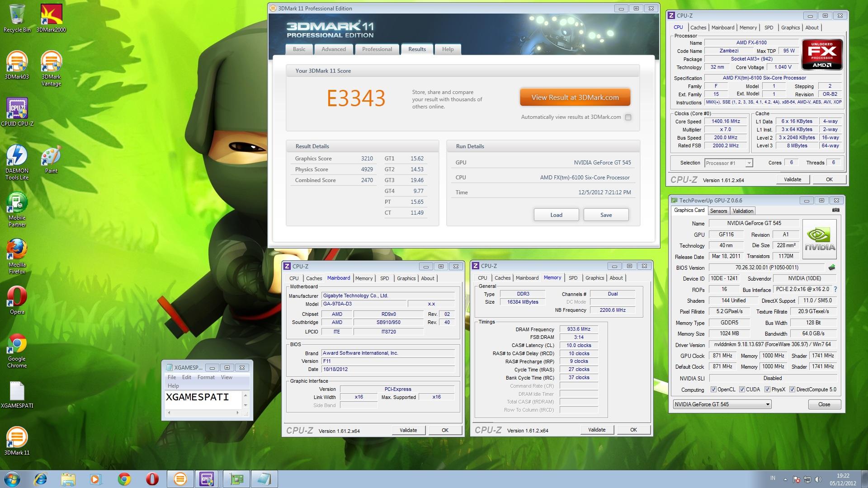Image resolution: width=868 pixels, height=488 pixels.
Task: Click the Load button in Run Details
Action: (x=556, y=215)
